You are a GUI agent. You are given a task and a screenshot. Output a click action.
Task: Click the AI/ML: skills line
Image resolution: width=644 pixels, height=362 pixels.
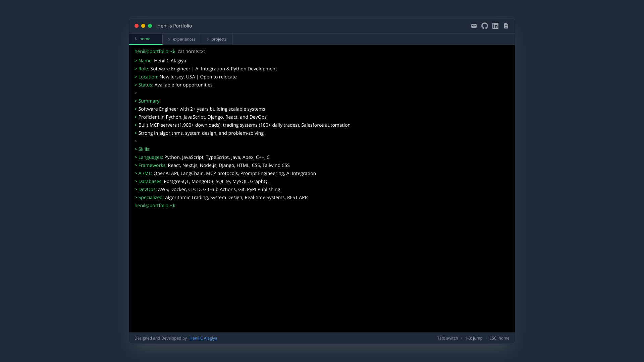point(225,173)
